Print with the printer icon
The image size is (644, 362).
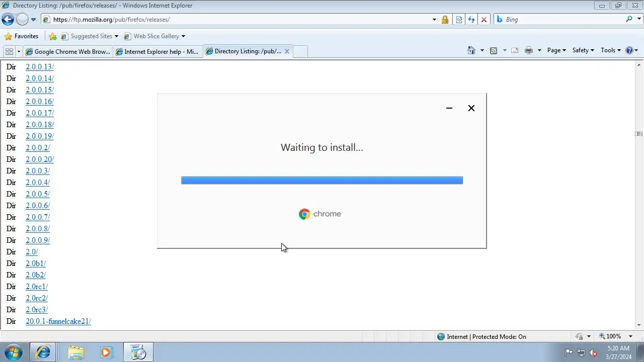(528, 50)
